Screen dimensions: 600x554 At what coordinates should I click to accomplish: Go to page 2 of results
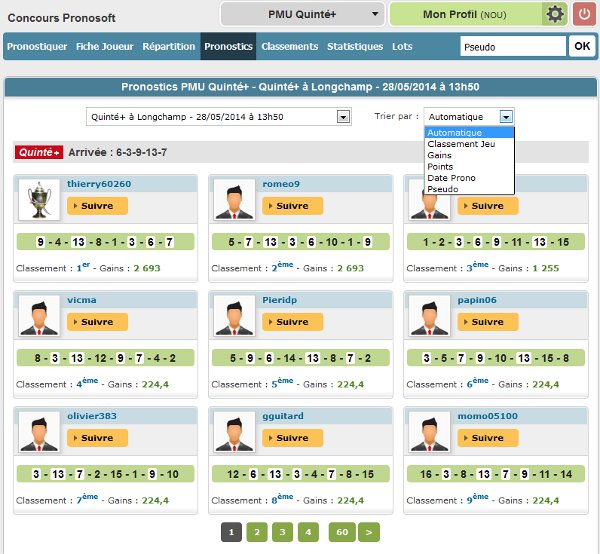click(257, 532)
